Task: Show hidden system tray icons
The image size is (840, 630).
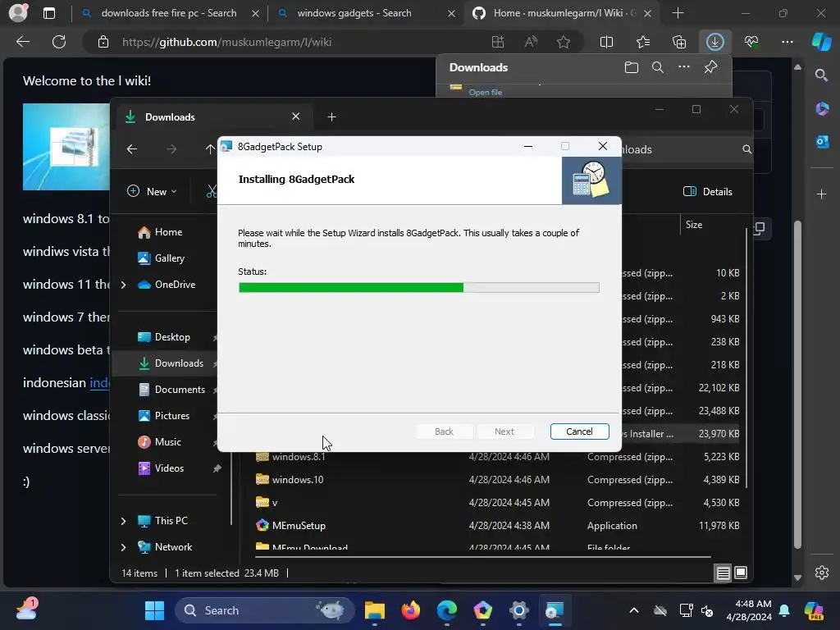Action: point(633,610)
